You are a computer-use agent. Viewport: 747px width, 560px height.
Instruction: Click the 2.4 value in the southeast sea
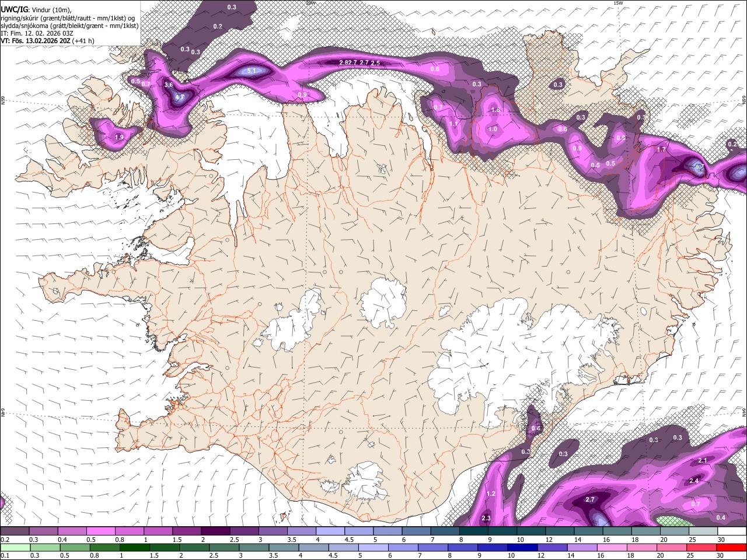(694, 481)
